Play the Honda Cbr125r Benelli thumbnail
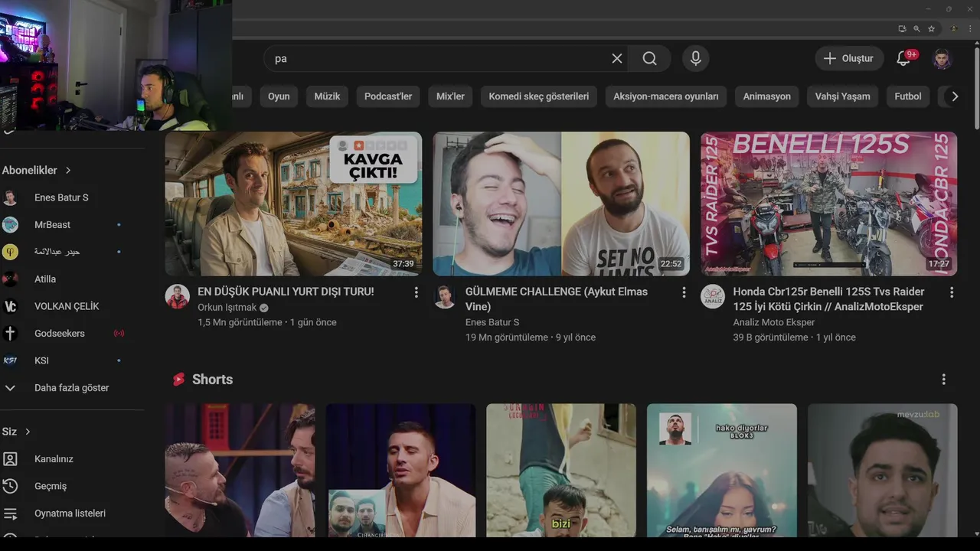Image resolution: width=980 pixels, height=551 pixels. pyautogui.click(x=829, y=204)
